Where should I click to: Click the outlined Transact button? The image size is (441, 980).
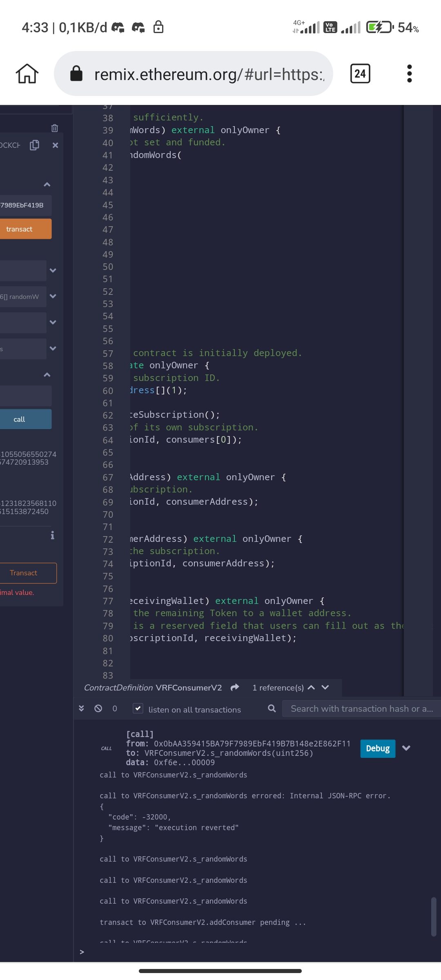pyautogui.click(x=28, y=573)
